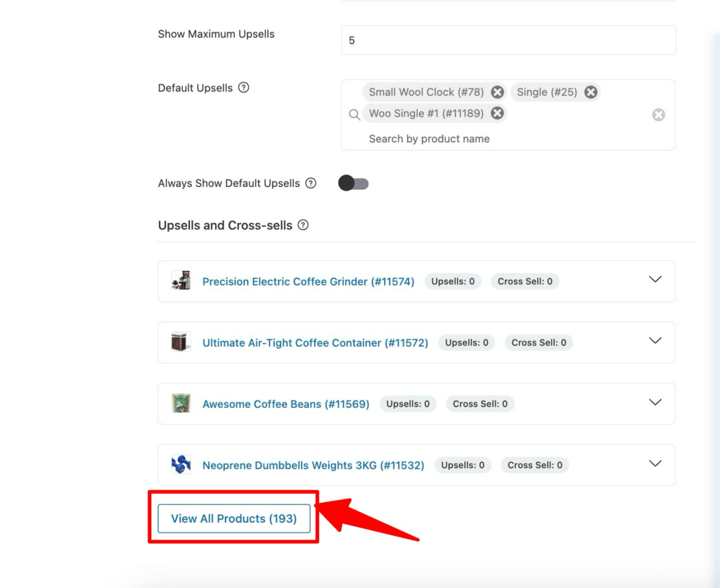Click Upsells and Cross-sells help icon

pos(303,225)
